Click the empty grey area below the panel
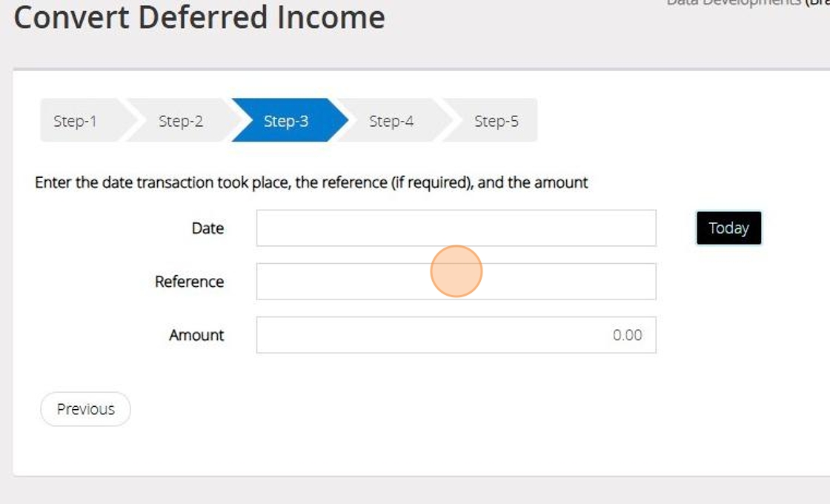Screen dimensions: 830x504 [415, 491]
